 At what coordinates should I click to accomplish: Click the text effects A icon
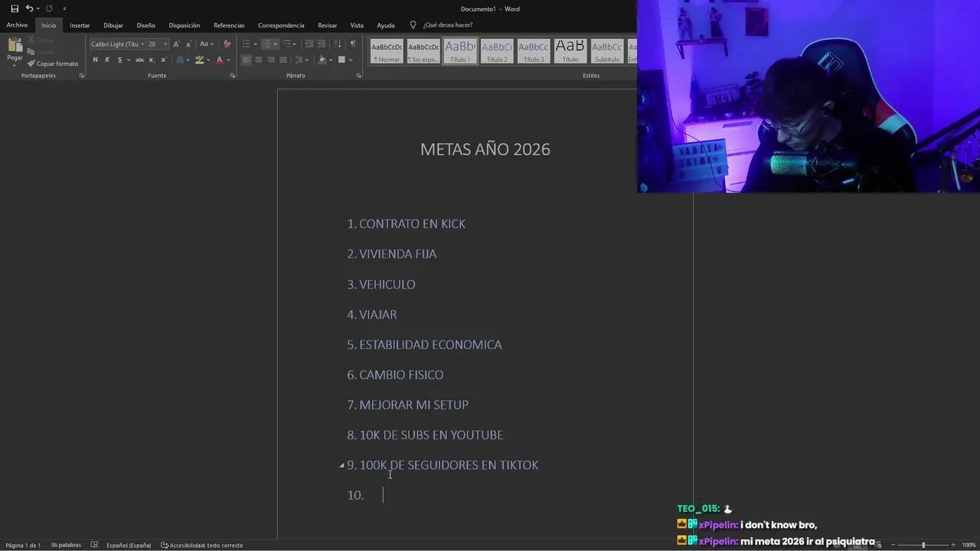tap(180, 60)
